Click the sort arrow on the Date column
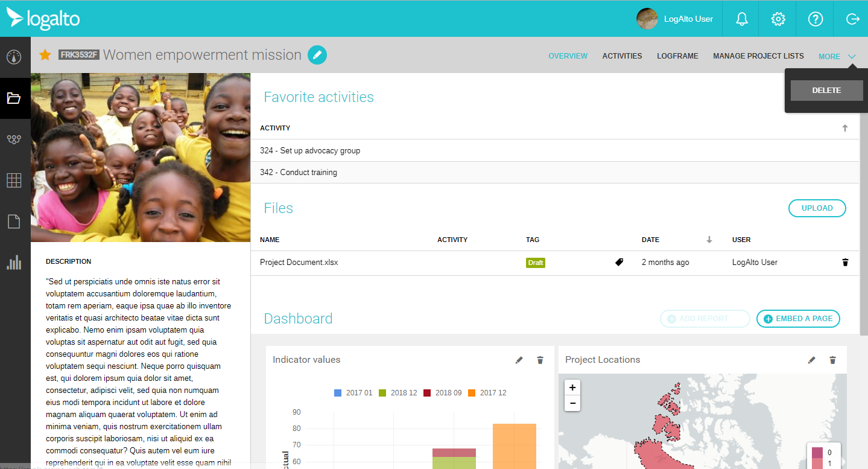 click(x=709, y=240)
